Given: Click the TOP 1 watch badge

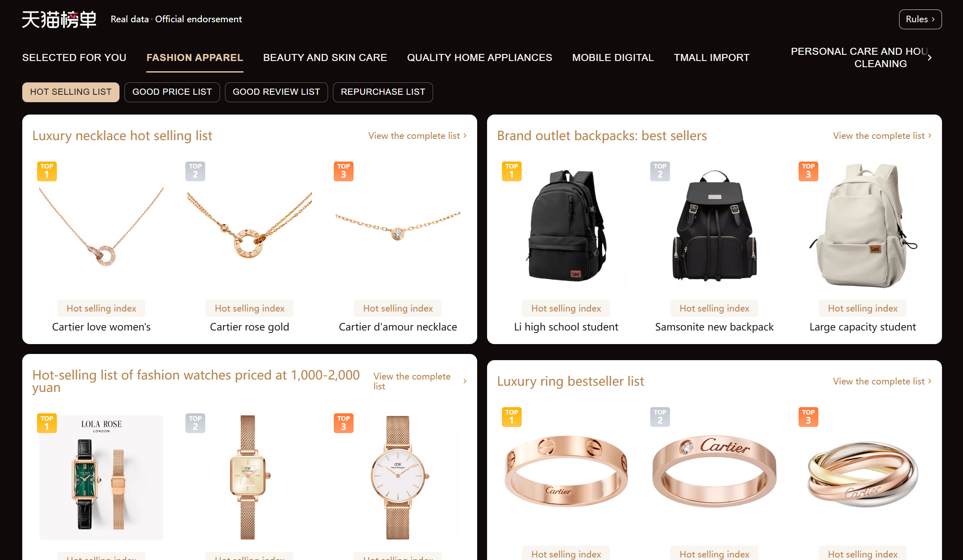Looking at the screenshot, I should point(47,423).
